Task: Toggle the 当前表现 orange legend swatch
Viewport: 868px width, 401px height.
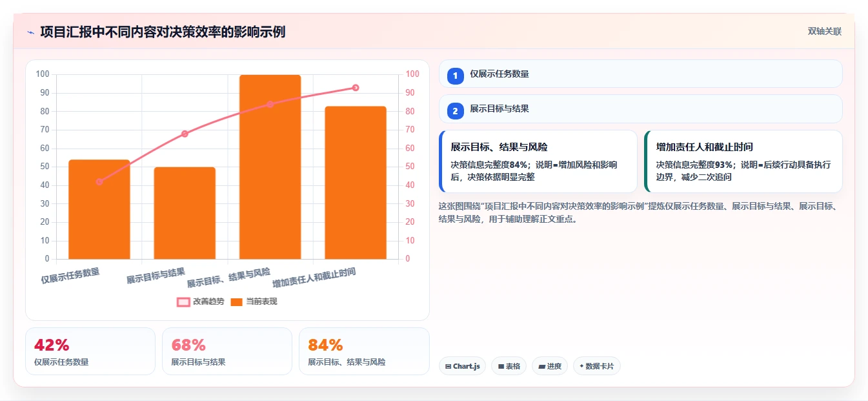Action: tap(237, 302)
